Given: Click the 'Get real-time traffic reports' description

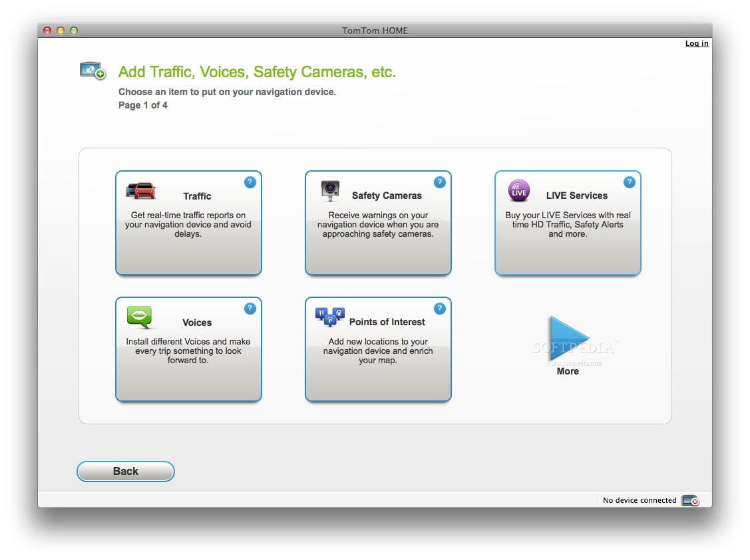Looking at the screenshot, I should point(188,224).
